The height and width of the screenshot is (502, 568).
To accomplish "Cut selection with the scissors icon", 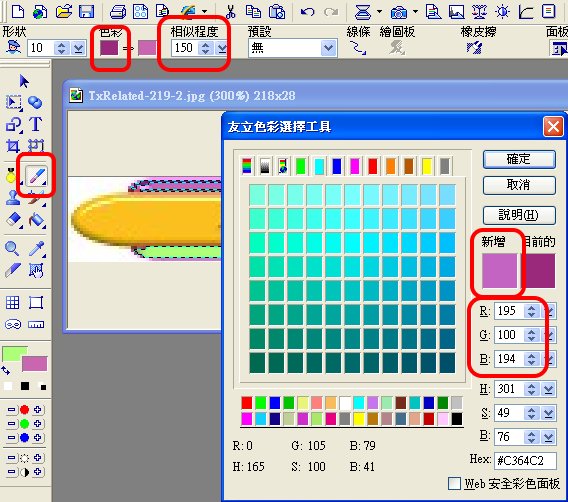I will coord(230,11).
